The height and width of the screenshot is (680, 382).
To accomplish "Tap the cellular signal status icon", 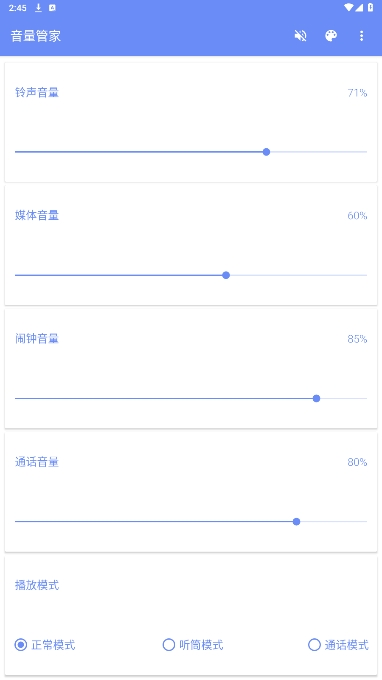I will click(x=359, y=8).
